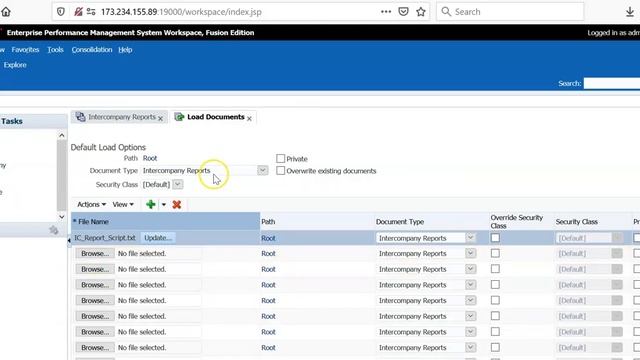This screenshot has height=360, width=640.
Task: Collapse the Tasks side pane splitter arrow
Action: [x=69, y=241]
